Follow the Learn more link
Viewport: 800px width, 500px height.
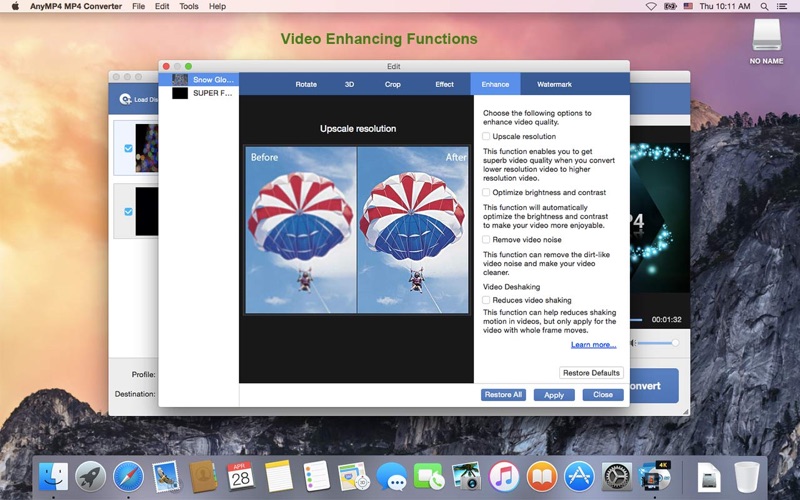(x=593, y=345)
